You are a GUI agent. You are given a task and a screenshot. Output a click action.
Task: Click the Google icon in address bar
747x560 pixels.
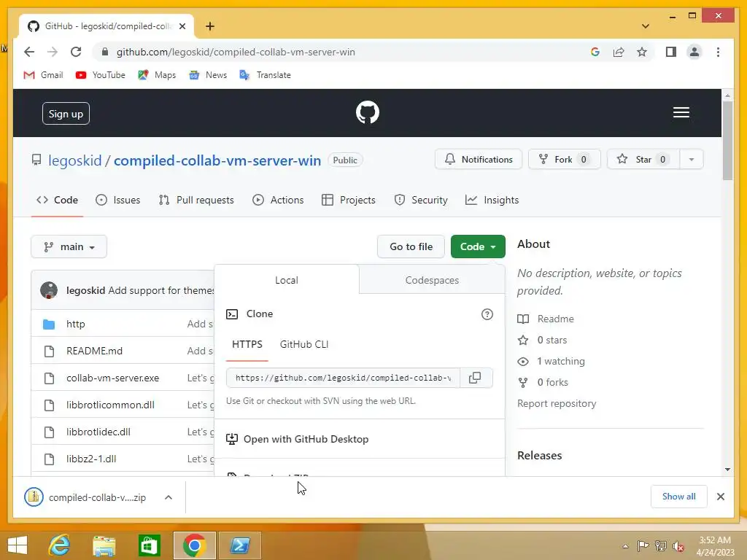tap(595, 52)
